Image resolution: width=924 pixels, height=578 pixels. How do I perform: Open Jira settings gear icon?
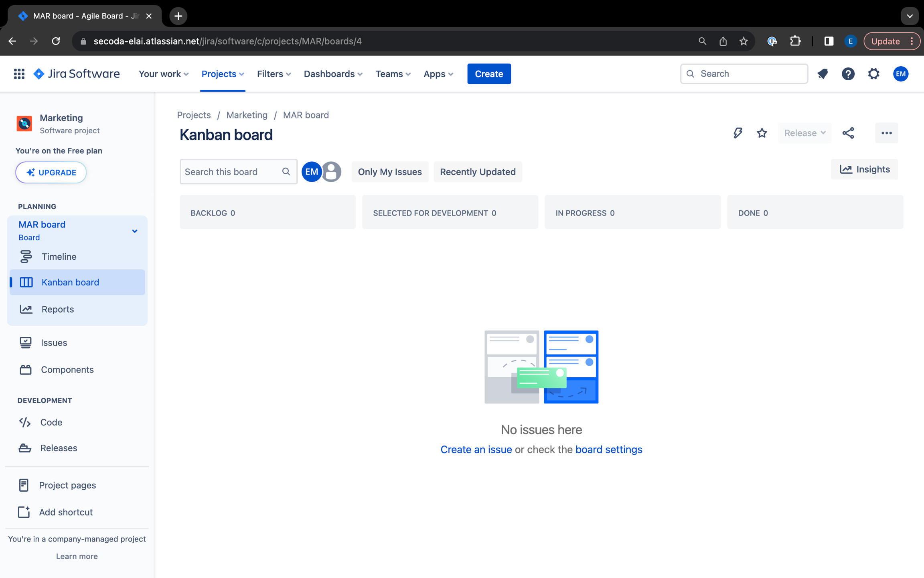point(873,74)
